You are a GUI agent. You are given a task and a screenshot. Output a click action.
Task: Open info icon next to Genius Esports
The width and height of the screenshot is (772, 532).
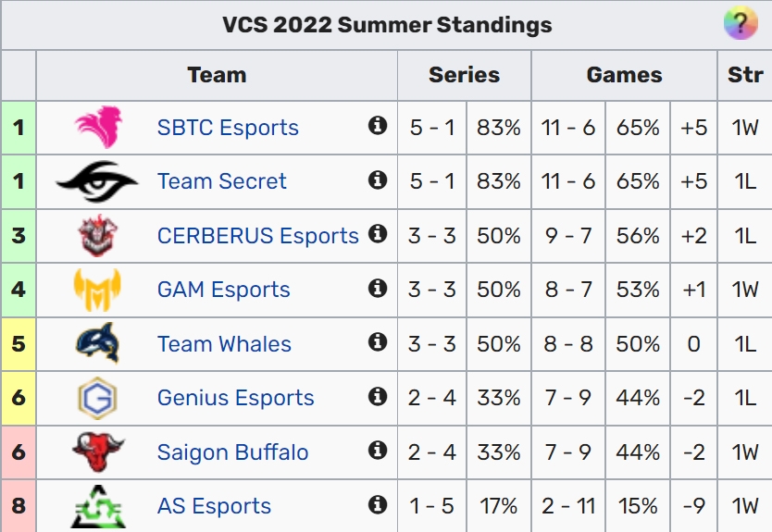click(378, 396)
